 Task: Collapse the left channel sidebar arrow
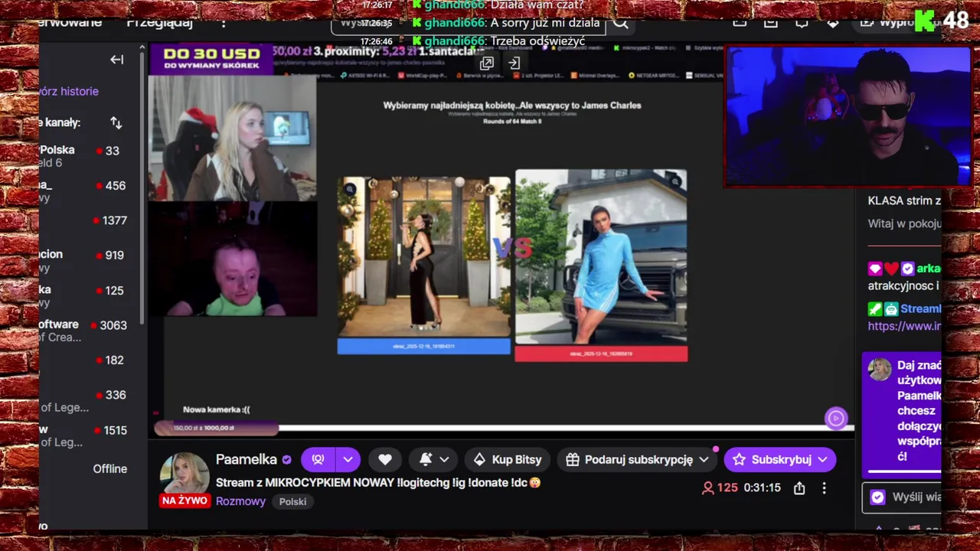tap(116, 60)
